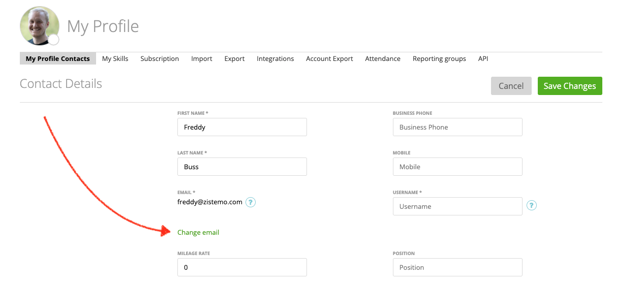Image resolution: width=644 pixels, height=283 pixels.
Task: Focus the Mileage Rate input field
Action: pos(242,267)
